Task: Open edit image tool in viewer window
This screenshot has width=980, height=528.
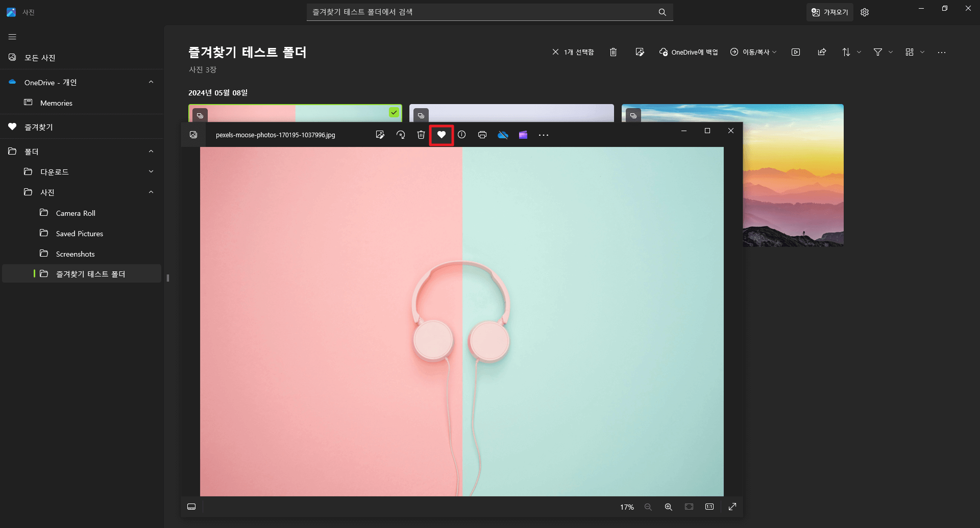Action: point(380,135)
